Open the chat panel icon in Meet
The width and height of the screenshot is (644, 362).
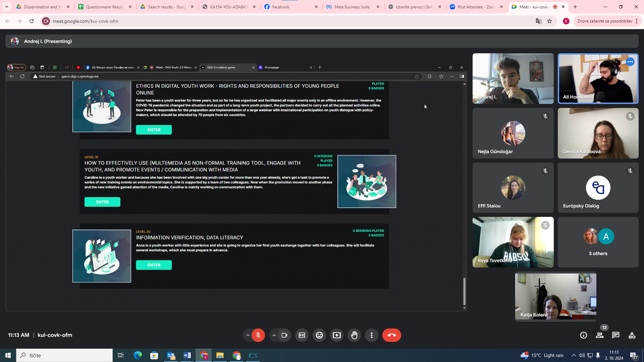coord(616,335)
